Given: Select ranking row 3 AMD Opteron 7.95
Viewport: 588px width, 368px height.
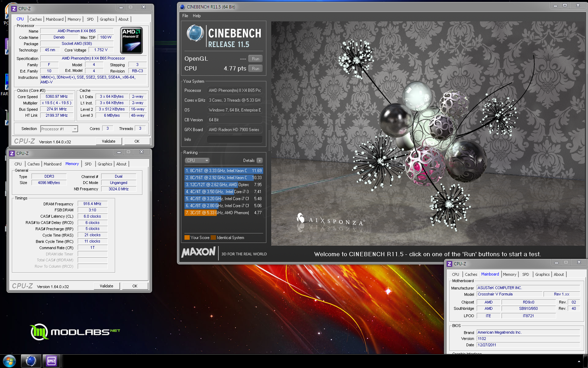Looking at the screenshot, I should (x=223, y=185).
